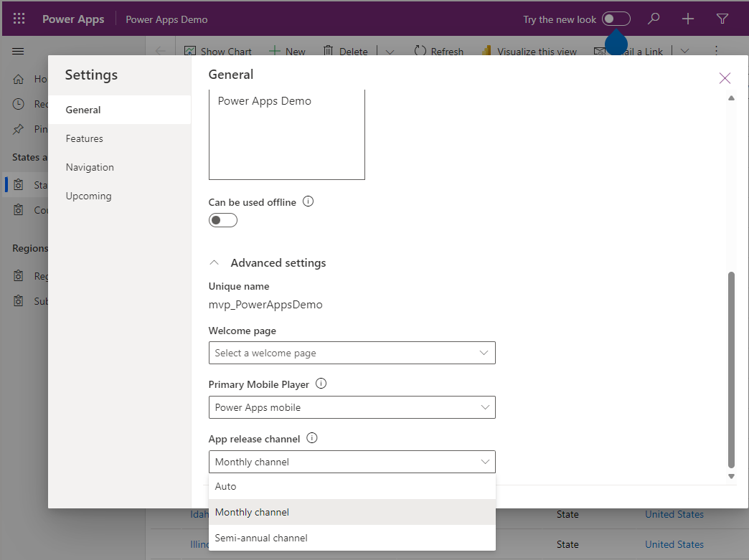Screen dimensions: 749x560
Task: Click the info icon beside Primary Mobile Player
Action: pos(321,384)
